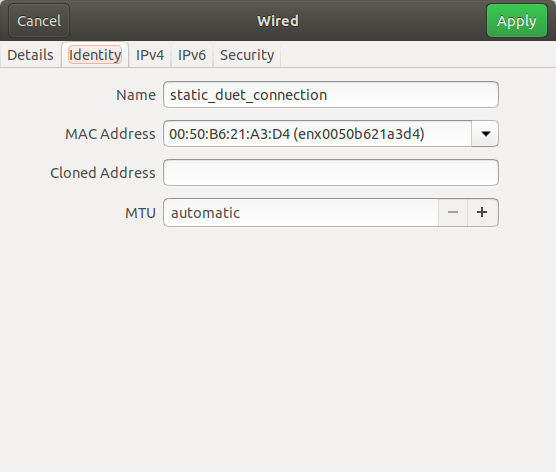Click empty tab strip right of Security

418,55
